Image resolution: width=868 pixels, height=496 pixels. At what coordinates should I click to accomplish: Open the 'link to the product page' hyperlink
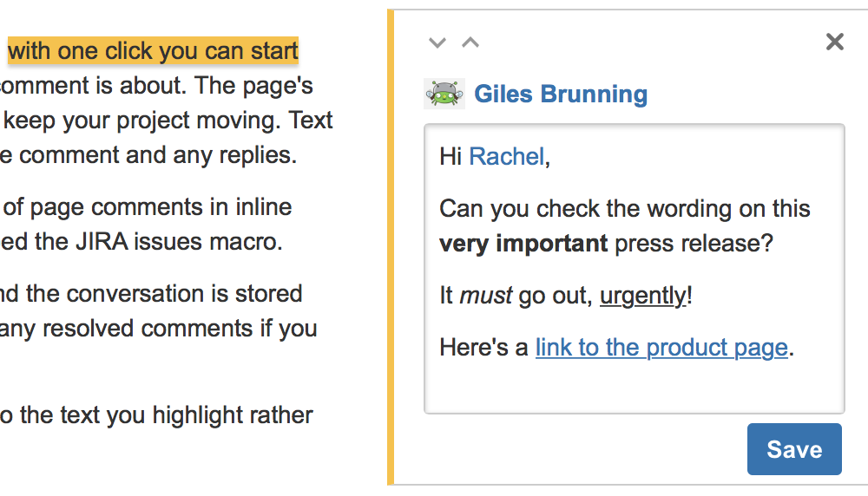pyautogui.click(x=661, y=348)
